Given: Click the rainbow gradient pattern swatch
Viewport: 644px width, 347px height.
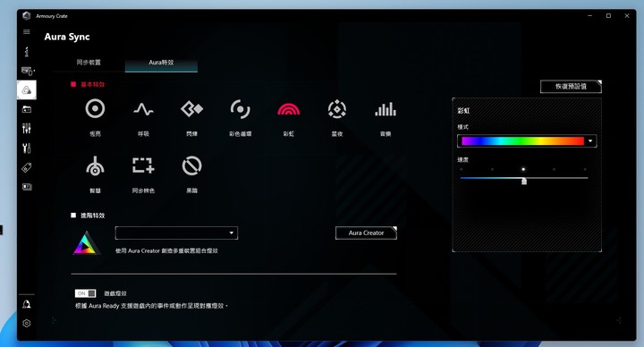Looking at the screenshot, I should (523, 141).
